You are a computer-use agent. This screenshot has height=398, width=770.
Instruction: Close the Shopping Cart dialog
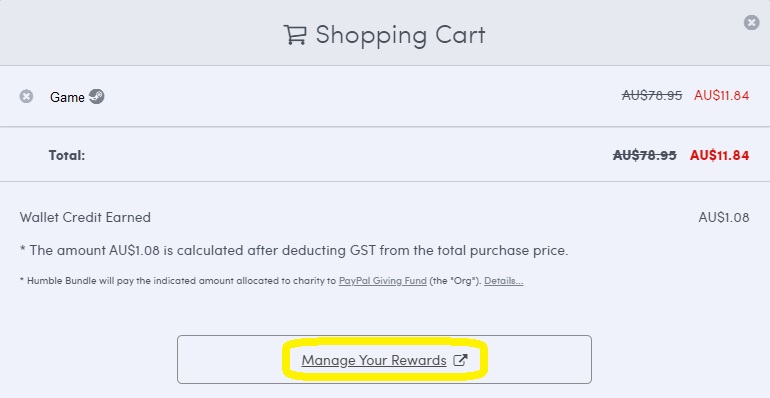751,23
